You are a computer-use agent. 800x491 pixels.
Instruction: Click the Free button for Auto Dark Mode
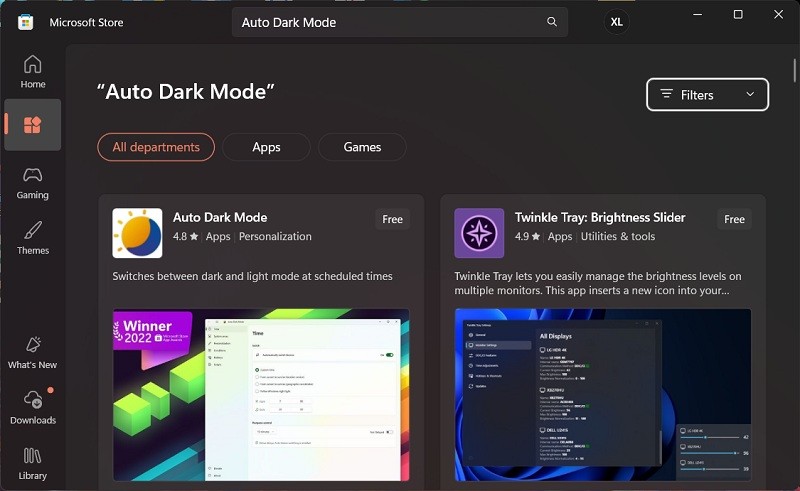pyautogui.click(x=392, y=219)
